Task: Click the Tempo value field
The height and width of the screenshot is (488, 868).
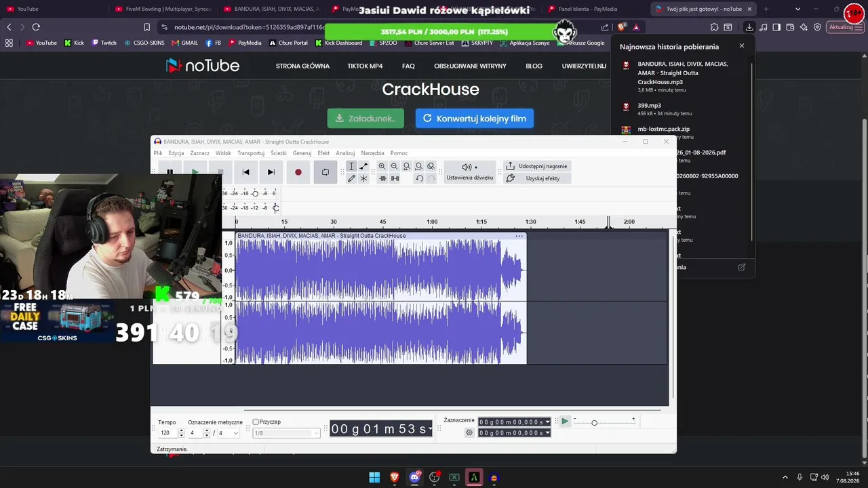Action: click(x=167, y=433)
